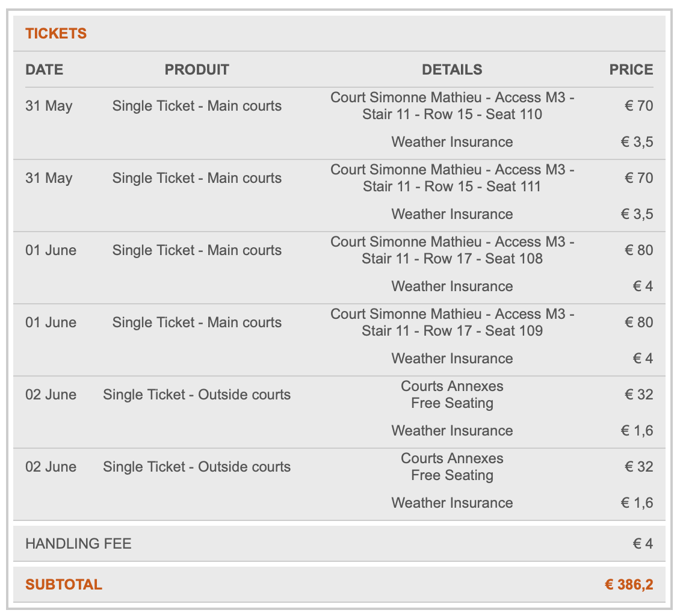The width and height of the screenshot is (680, 616).
Task: Select the € 386,2 subtotal amount
Action: 629,584
